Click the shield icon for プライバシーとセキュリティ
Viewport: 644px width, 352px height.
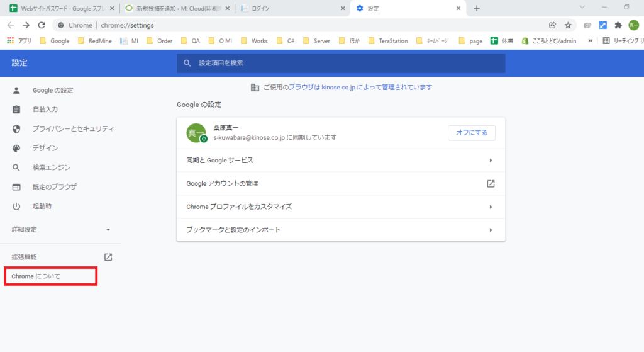pyautogui.click(x=16, y=128)
